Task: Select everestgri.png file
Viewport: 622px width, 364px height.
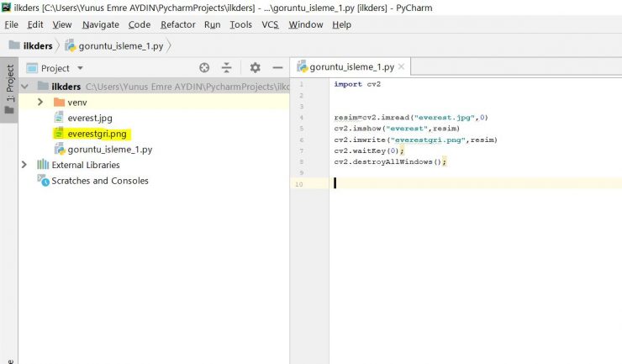Action: (x=97, y=134)
